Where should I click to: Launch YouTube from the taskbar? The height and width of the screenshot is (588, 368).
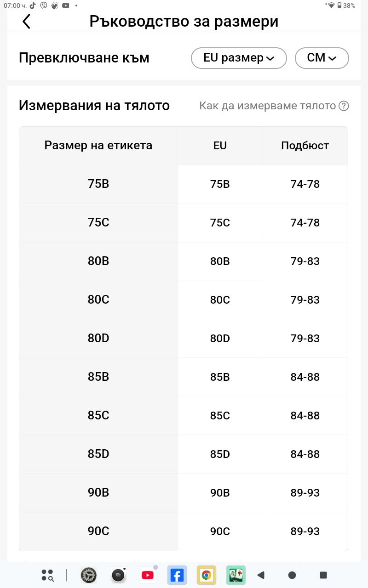148,575
